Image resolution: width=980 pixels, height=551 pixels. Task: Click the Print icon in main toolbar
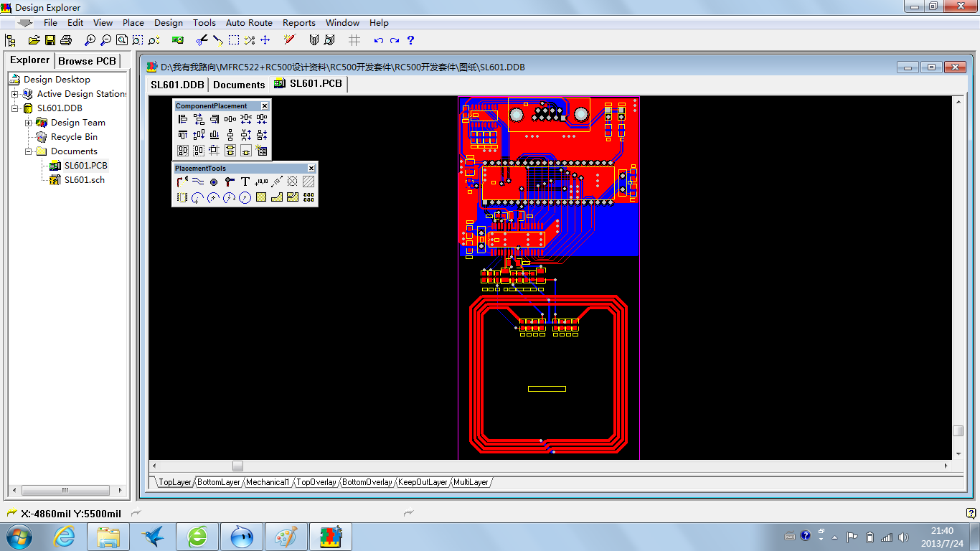coord(66,40)
